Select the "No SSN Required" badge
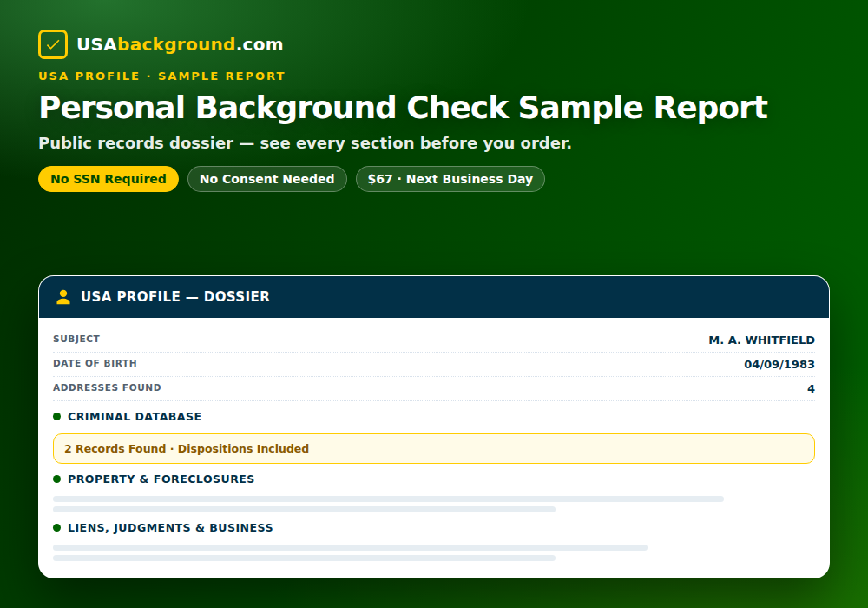868x608 pixels. point(108,179)
